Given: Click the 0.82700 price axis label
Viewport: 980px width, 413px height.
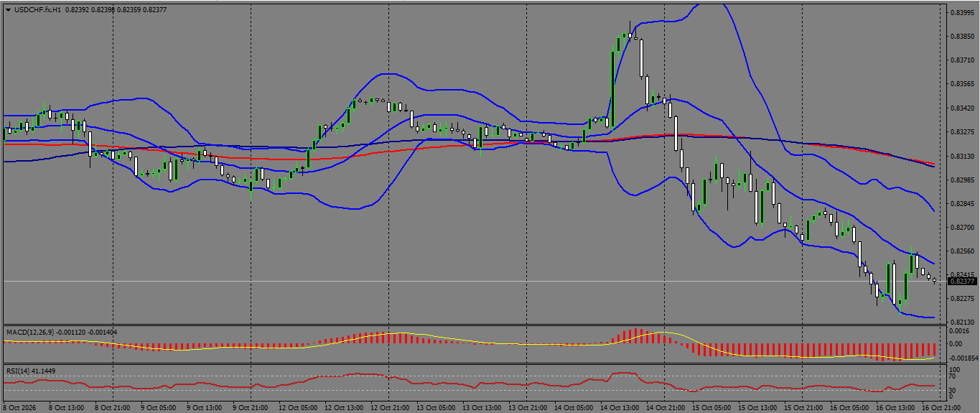Looking at the screenshot, I should point(962,227).
